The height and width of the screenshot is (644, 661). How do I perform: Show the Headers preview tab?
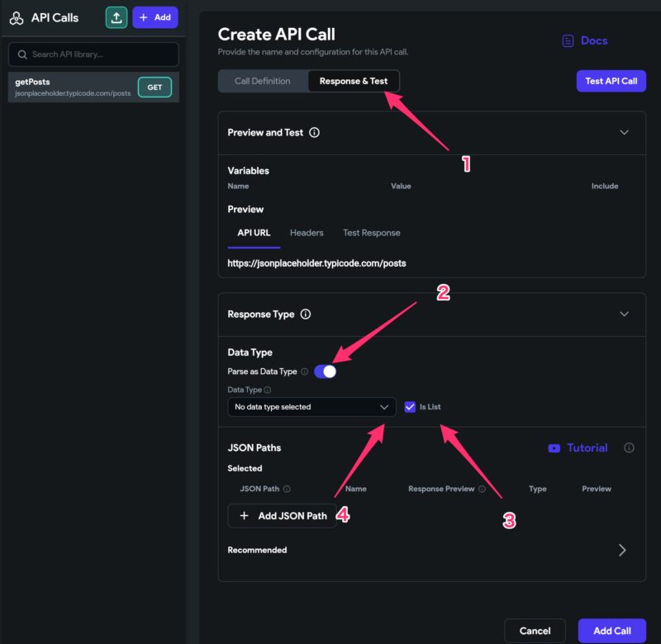(x=307, y=233)
